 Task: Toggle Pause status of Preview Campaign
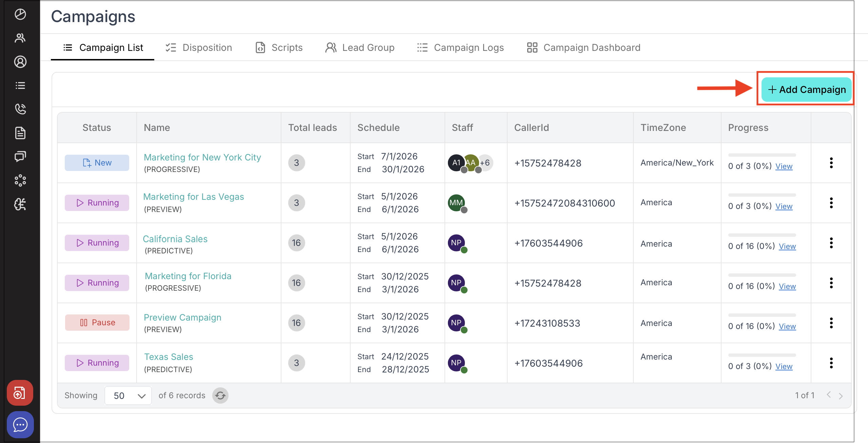coord(97,323)
